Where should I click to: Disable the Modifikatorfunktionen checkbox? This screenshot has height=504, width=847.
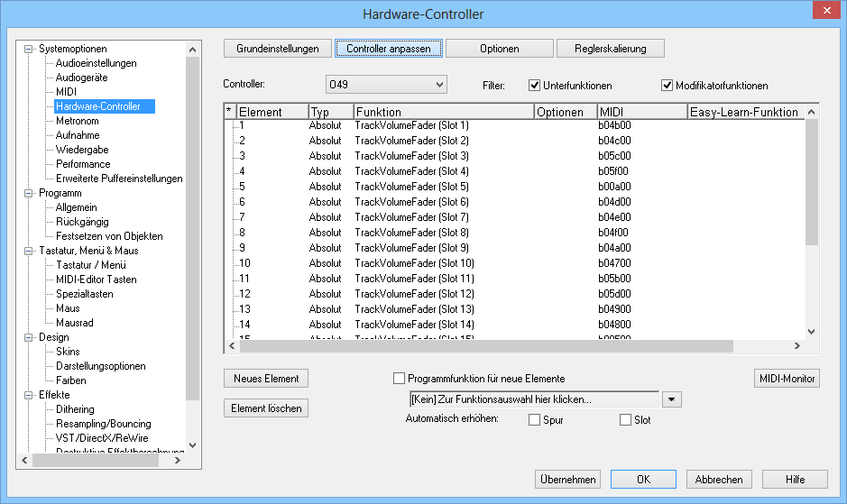click(x=667, y=86)
